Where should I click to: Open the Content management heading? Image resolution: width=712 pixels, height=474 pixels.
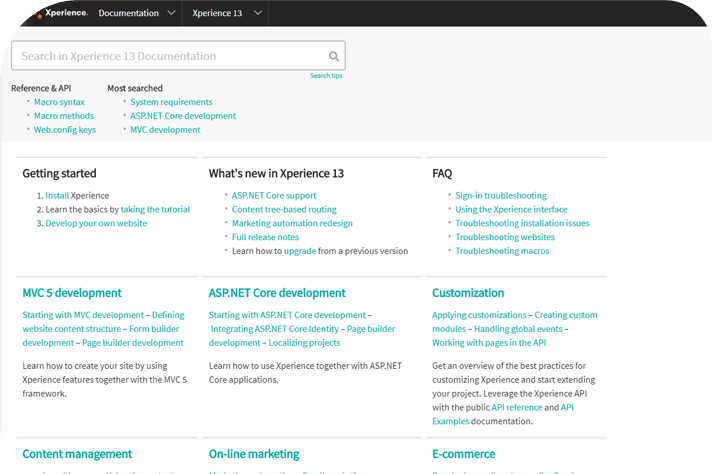point(77,454)
